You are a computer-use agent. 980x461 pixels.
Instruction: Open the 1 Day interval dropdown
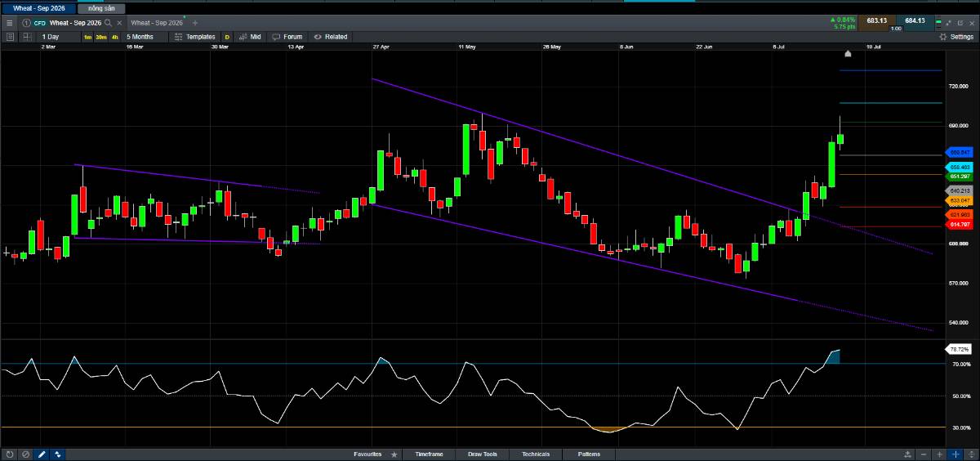[x=51, y=37]
